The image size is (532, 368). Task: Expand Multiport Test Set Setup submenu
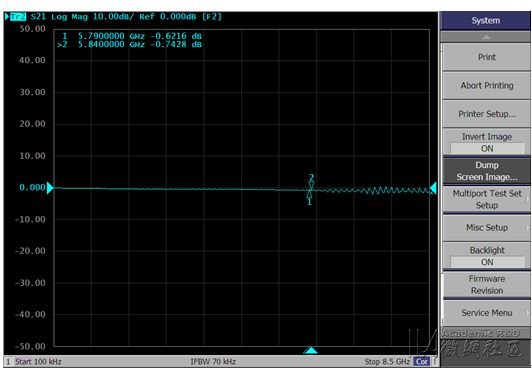pos(487,199)
